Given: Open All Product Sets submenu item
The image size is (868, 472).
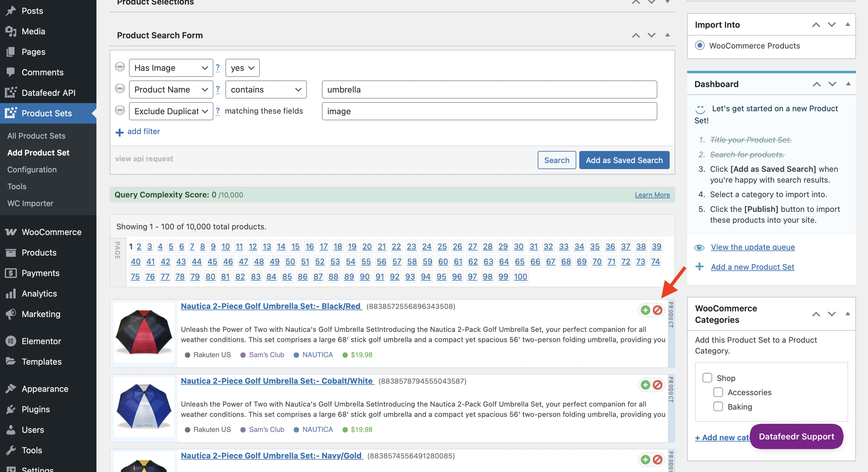Looking at the screenshot, I should pyautogui.click(x=36, y=136).
